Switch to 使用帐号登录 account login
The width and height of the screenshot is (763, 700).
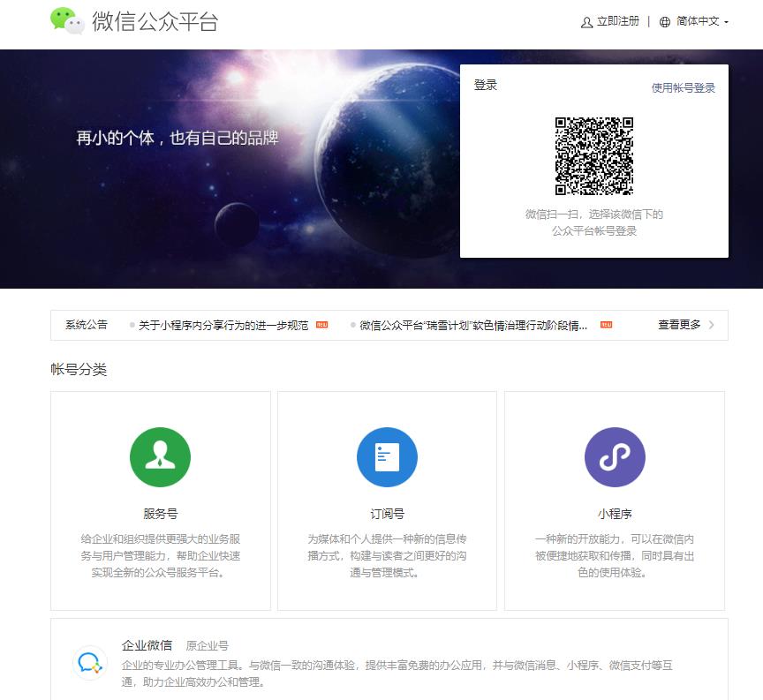pyautogui.click(x=684, y=88)
